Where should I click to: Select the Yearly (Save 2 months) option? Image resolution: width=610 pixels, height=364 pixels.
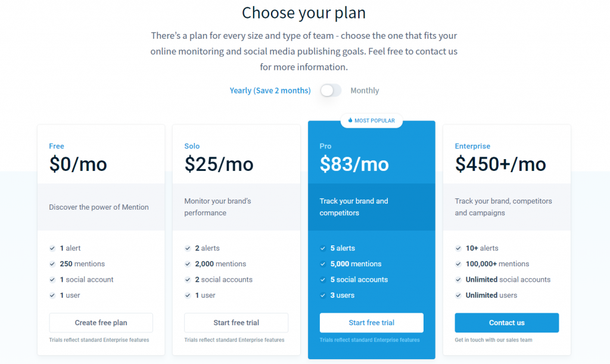tap(270, 91)
